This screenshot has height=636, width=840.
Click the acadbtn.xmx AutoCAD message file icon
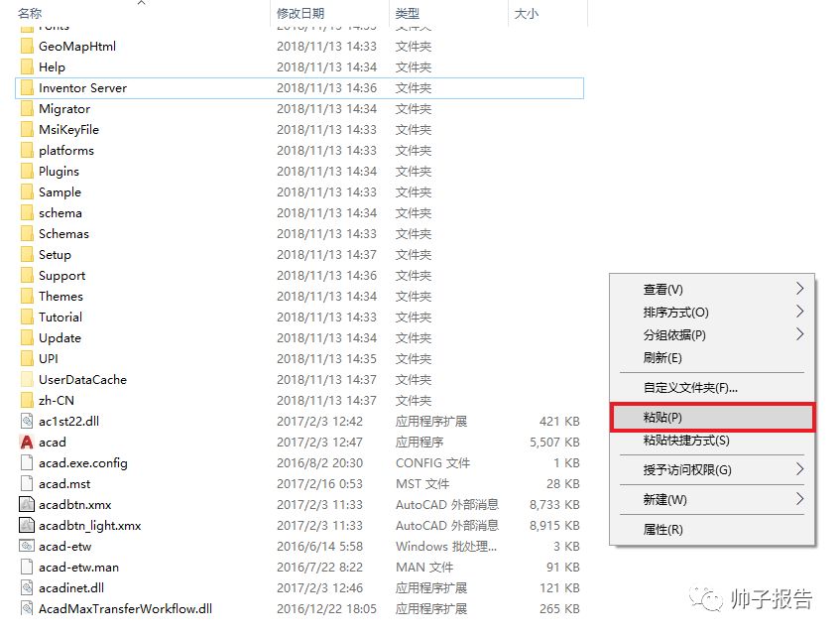pos(28,505)
